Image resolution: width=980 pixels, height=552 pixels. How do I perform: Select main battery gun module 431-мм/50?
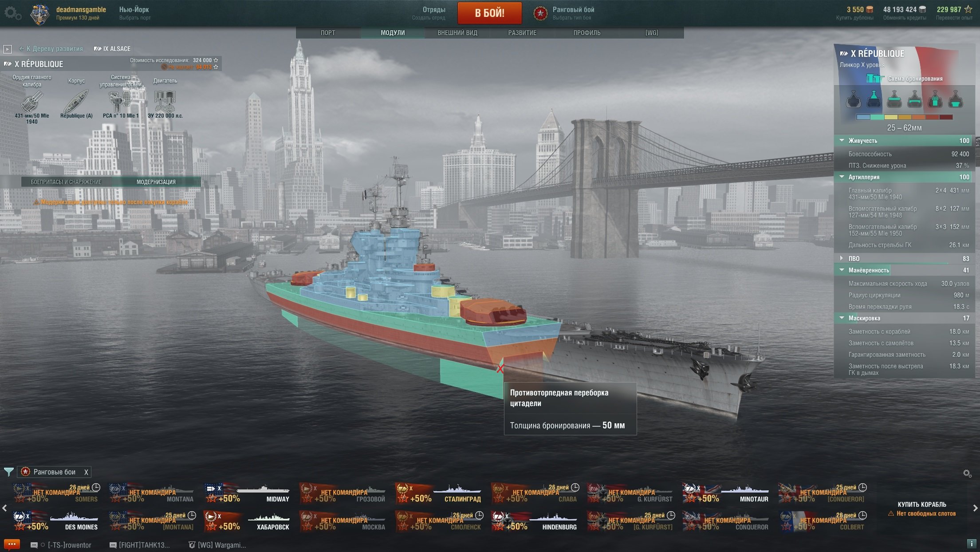pos(32,101)
